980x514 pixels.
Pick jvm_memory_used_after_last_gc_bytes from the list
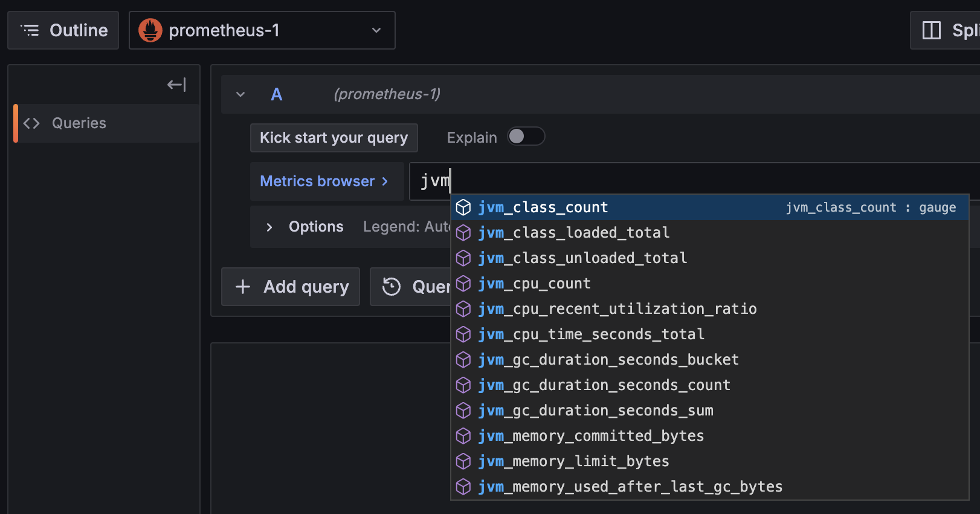(x=710, y=487)
